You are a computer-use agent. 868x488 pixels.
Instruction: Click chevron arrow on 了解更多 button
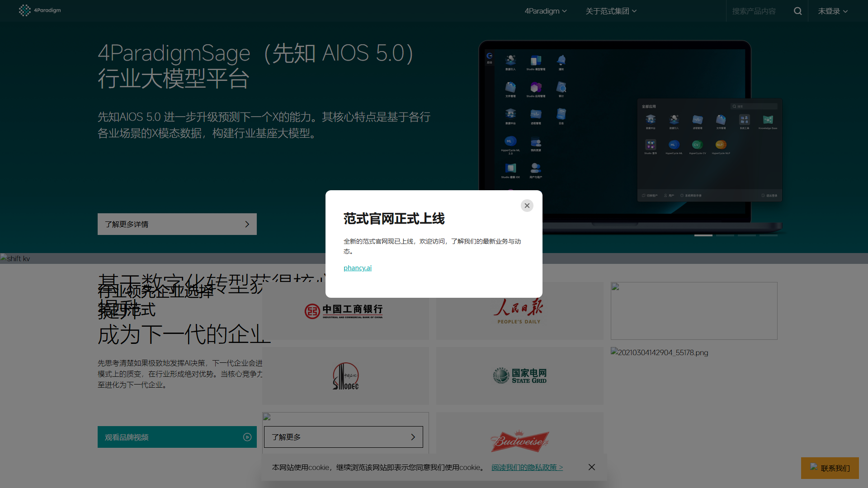(x=412, y=437)
